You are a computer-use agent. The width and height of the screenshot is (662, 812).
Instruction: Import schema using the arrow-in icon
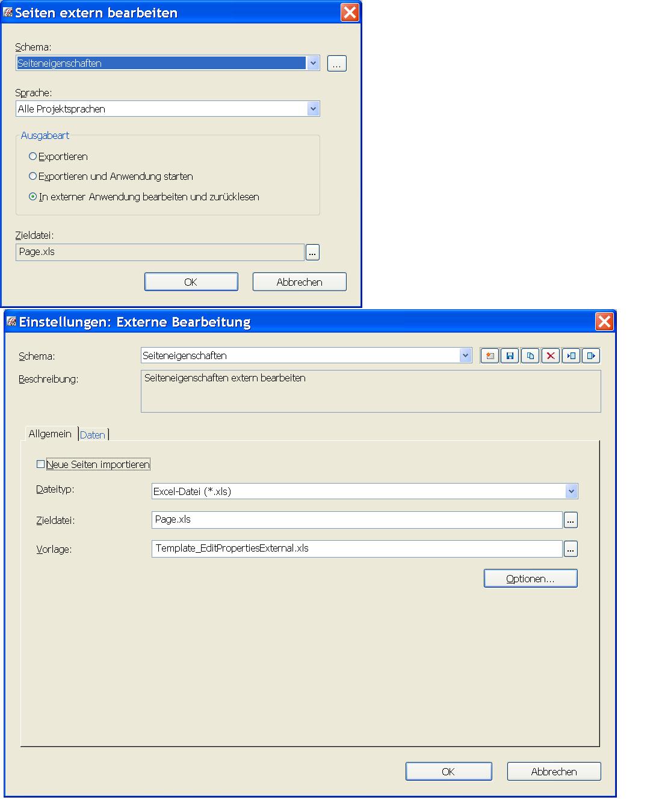571,355
